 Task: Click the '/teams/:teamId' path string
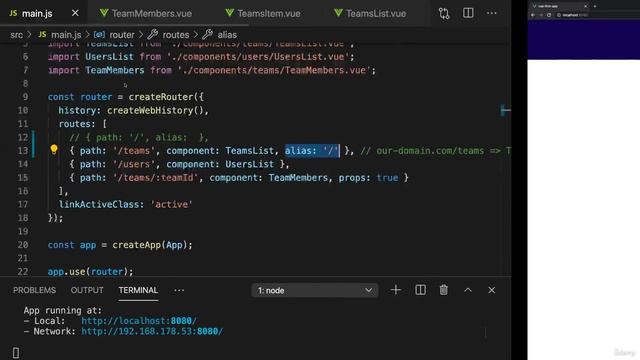click(x=156, y=178)
